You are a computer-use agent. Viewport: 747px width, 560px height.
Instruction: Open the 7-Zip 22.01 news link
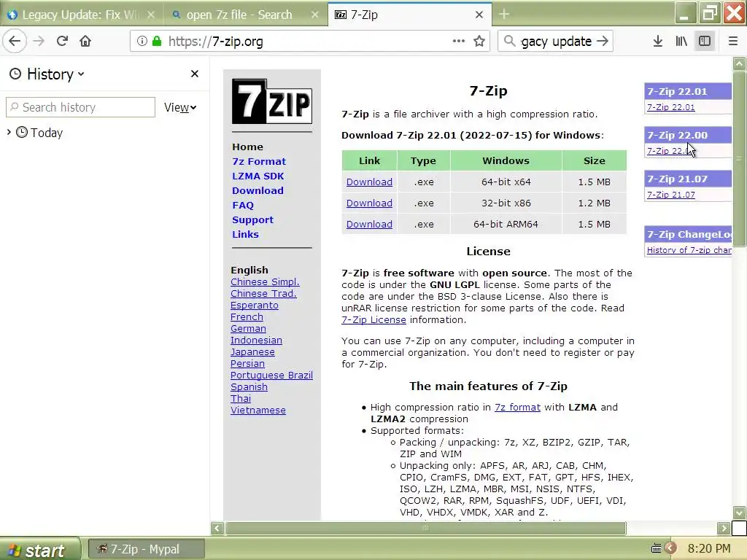point(671,107)
